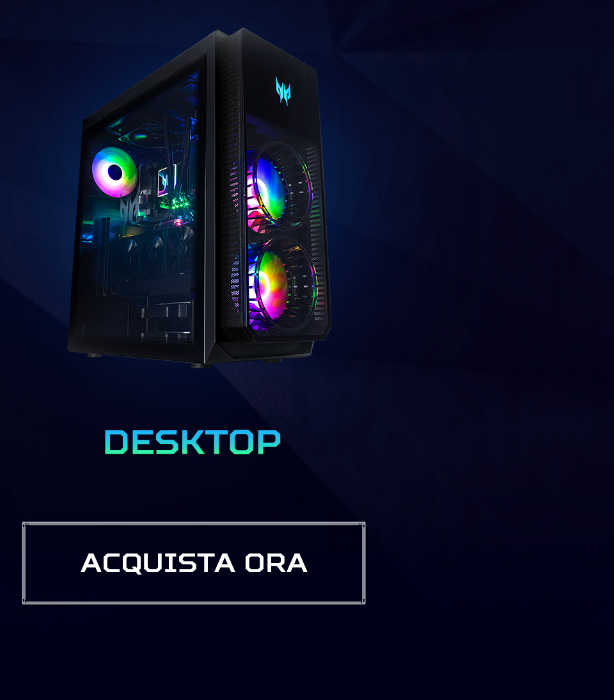Click the ACQUISTA ORA button
Image resolution: width=614 pixels, height=700 pixels.
(194, 562)
